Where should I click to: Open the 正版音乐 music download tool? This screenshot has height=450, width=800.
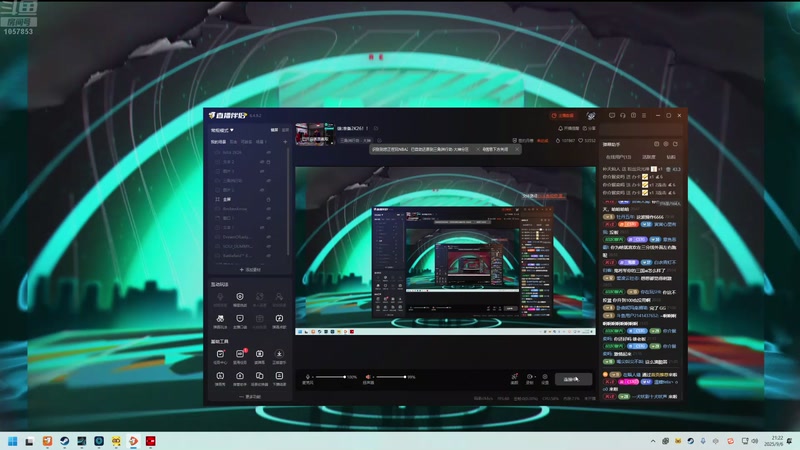tap(279, 357)
